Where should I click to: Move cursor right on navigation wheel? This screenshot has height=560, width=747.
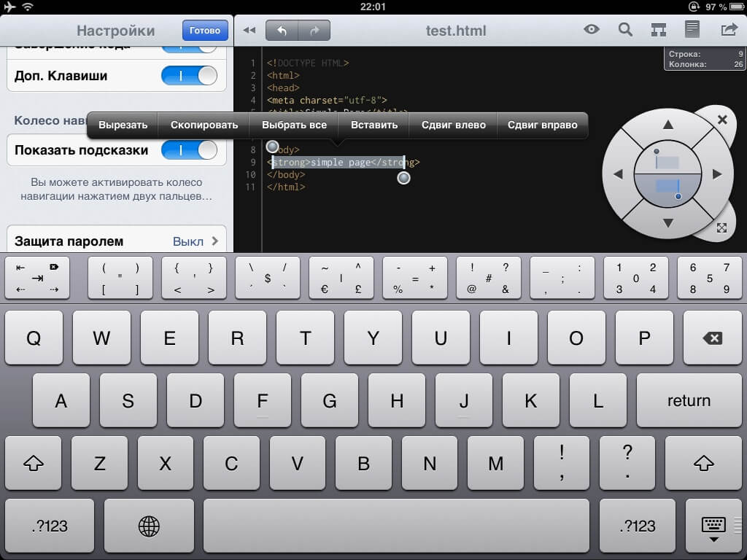(717, 174)
